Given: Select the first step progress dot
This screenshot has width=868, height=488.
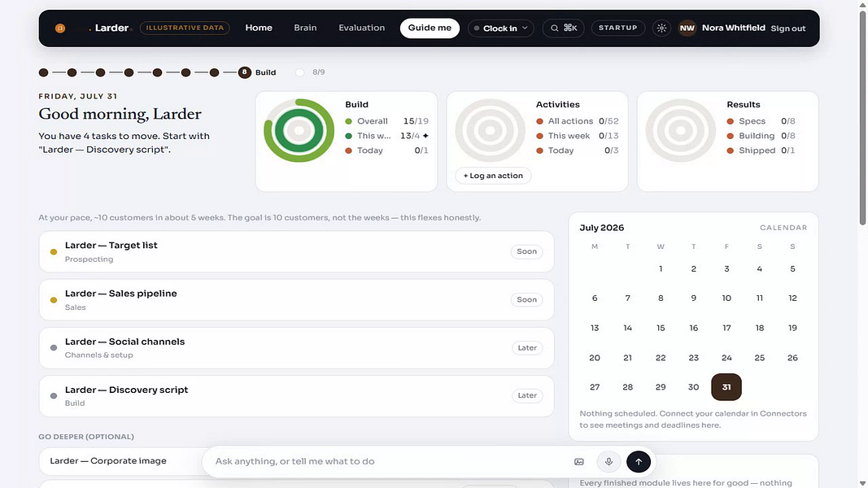Looking at the screenshot, I should (x=44, y=72).
